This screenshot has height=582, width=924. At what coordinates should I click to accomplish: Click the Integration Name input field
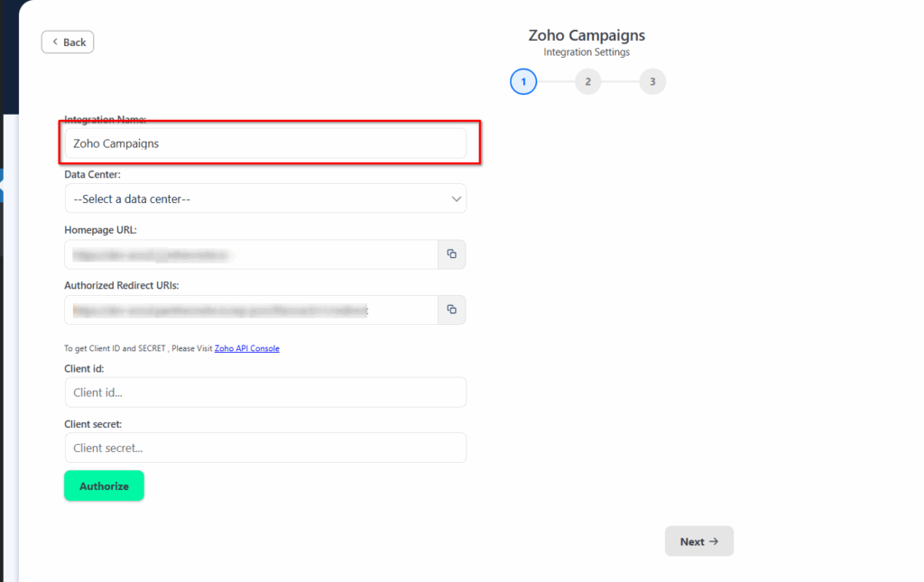pos(266,143)
